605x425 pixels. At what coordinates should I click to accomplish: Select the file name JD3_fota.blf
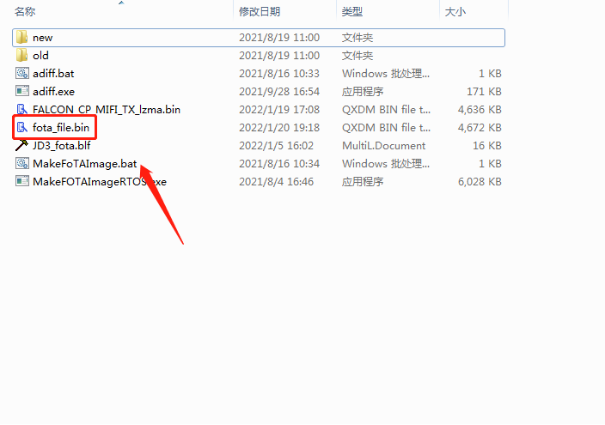(62, 146)
